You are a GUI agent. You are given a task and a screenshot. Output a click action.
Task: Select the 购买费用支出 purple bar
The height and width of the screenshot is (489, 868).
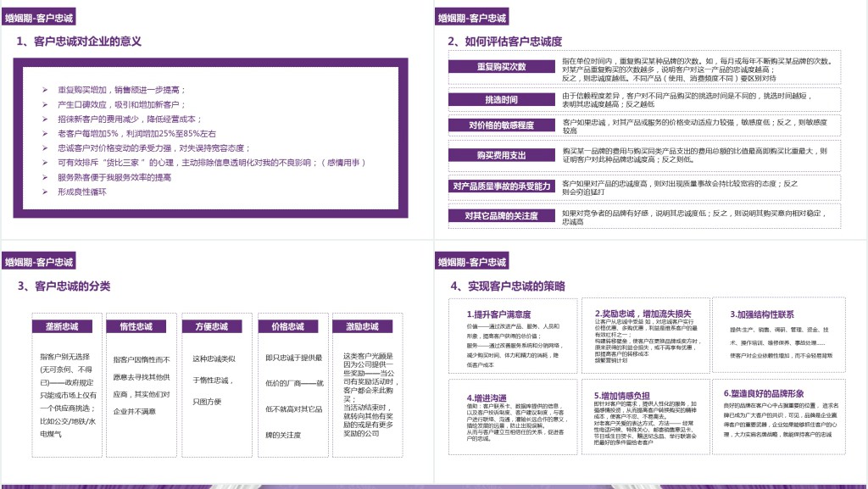tap(501, 155)
